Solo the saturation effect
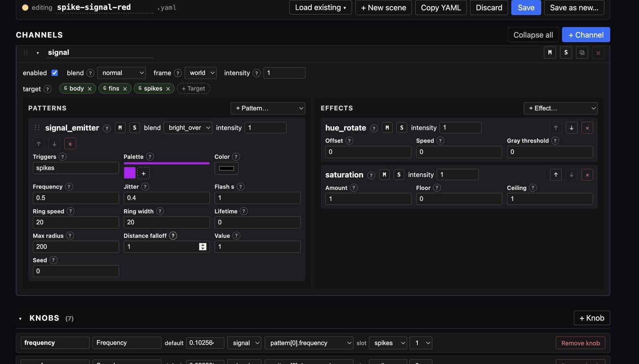639x364 pixels. click(399, 175)
